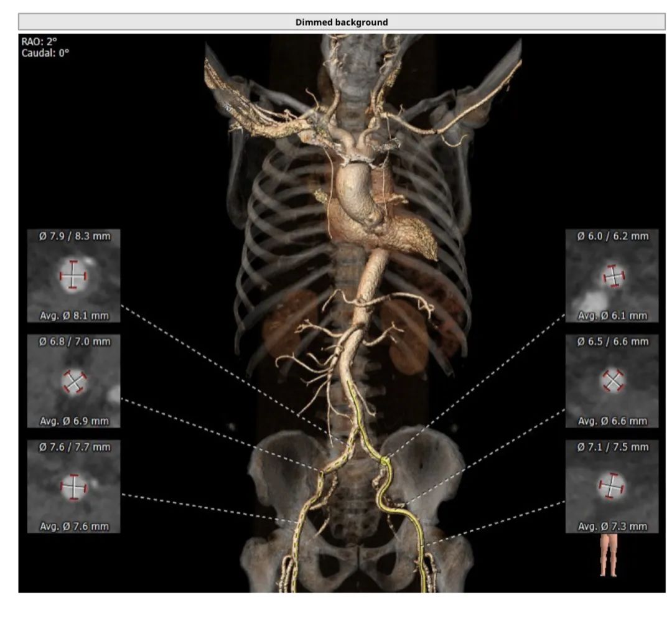Image resolution: width=672 pixels, height=631 pixels.
Task: Click the Ø 7.9 / 8.3 mm diameter label
Action: pyautogui.click(x=73, y=236)
